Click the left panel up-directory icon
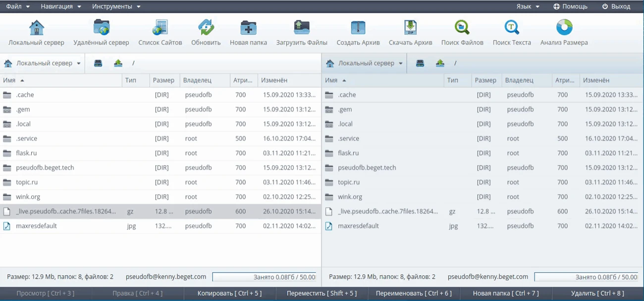 tap(118, 63)
